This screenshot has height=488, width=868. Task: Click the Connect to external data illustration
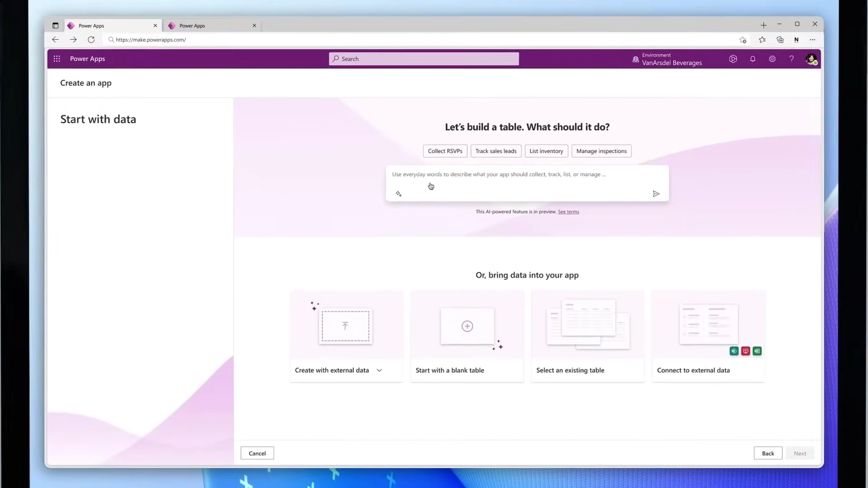pos(708,324)
